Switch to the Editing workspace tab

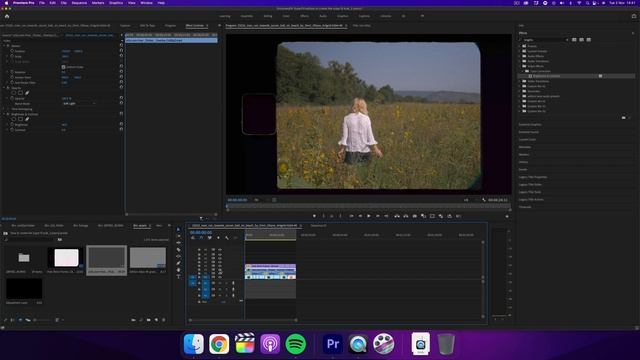click(x=268, y=16)
